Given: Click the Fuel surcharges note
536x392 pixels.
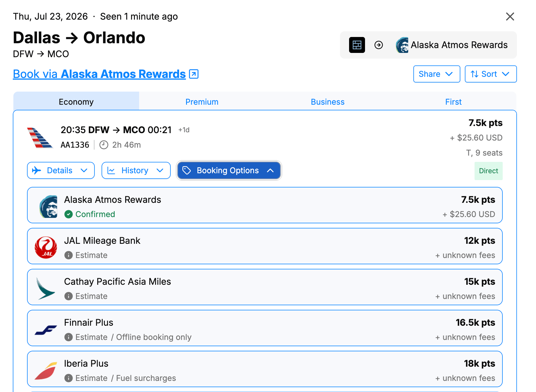Looking at the screenshot, I should (146, 378).
